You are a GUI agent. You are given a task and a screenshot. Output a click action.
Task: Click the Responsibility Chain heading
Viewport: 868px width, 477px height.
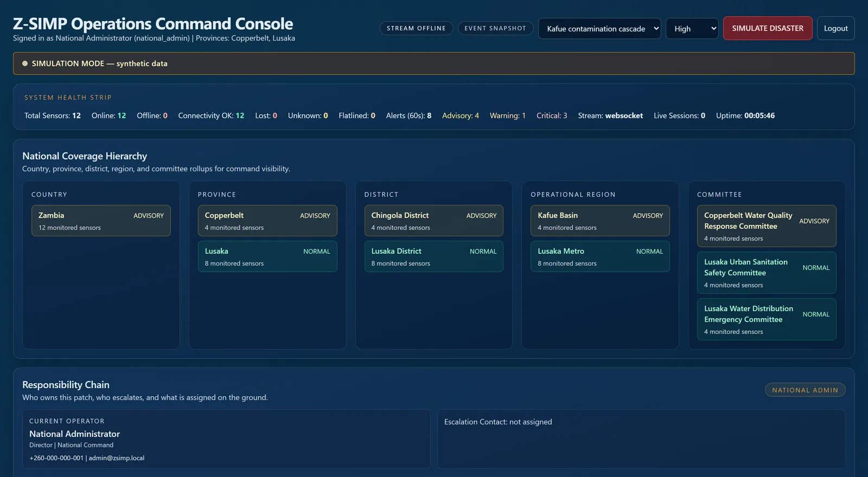[x=66, y=385]
